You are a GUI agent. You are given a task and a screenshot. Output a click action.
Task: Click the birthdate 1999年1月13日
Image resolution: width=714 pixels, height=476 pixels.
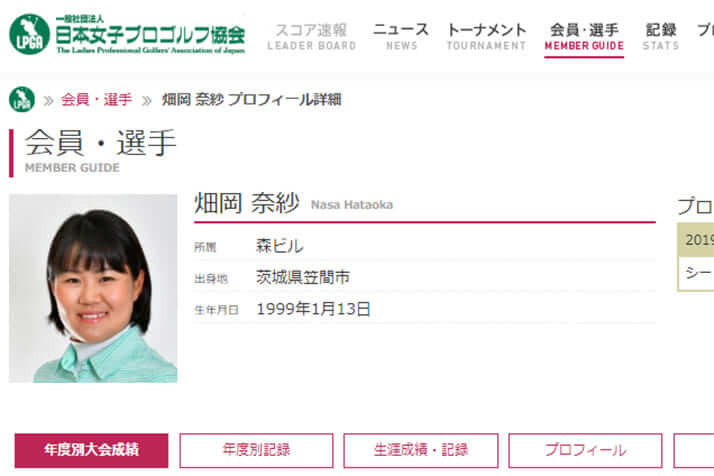[313, 309]
